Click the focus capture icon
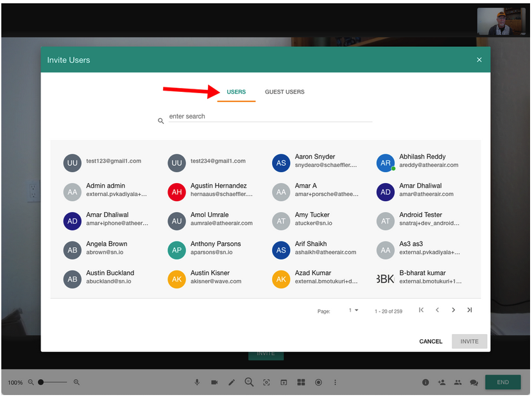 pyautogui.click(x=267, y=382)
